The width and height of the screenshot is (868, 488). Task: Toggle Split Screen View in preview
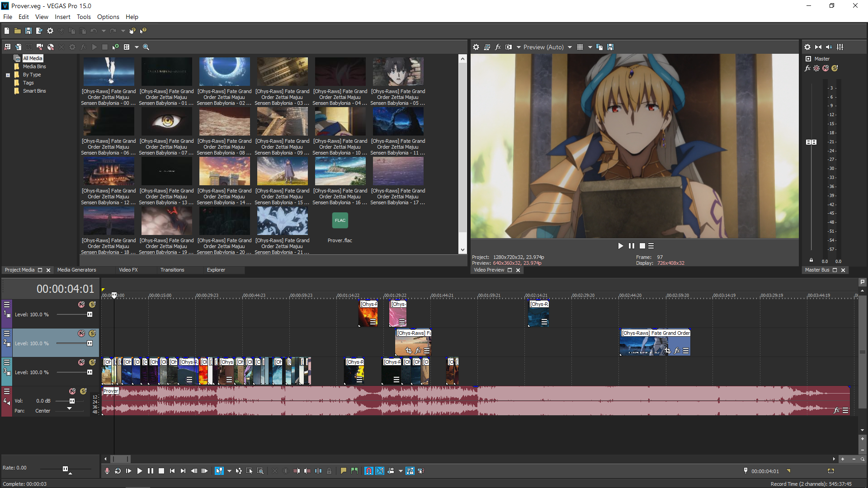click(x=509, y=47)
